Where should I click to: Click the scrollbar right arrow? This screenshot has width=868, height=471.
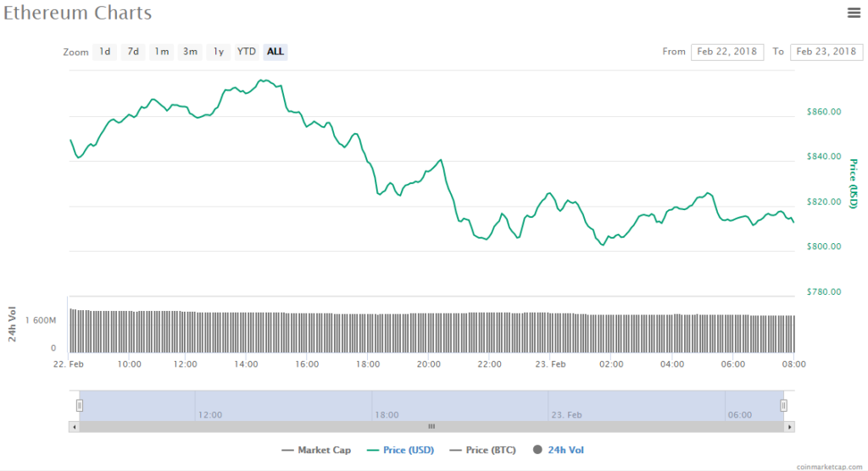[789, 426]
